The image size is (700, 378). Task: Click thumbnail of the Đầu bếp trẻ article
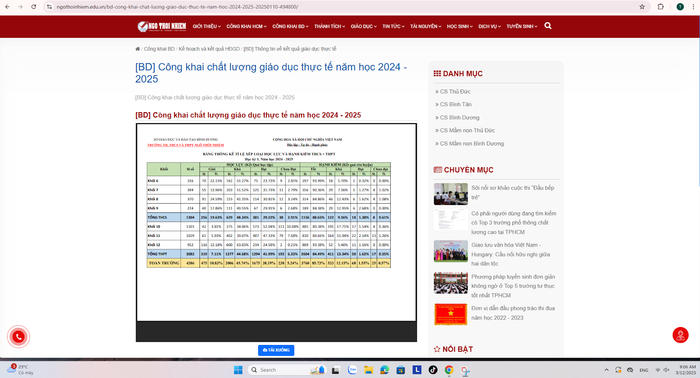[x=451, y=194]
